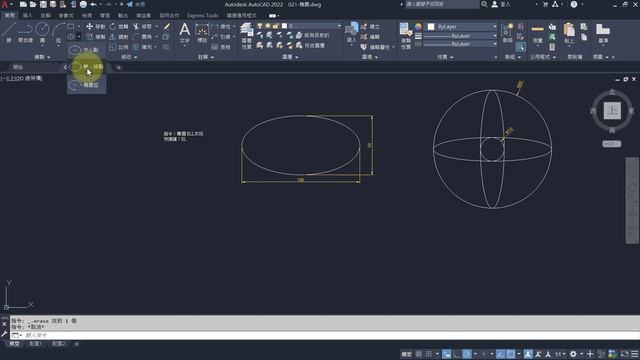The width and height of the screenshot is (640, 360).
Task: Open Layer Properties manager
Action: 246,36
